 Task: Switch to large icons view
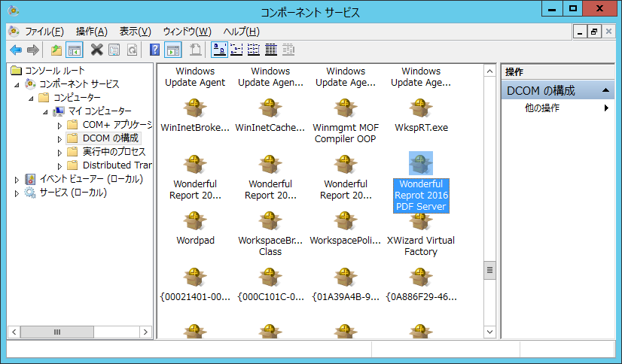coord(219,50)
